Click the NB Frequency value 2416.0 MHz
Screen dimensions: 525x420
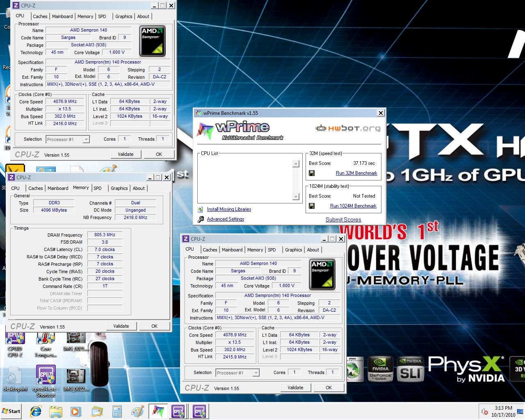(135, 217)
